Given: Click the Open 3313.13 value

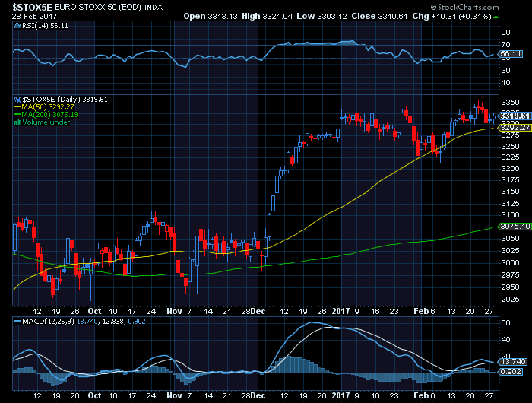Looking at the screenshot, I should [x=211, y=16].
